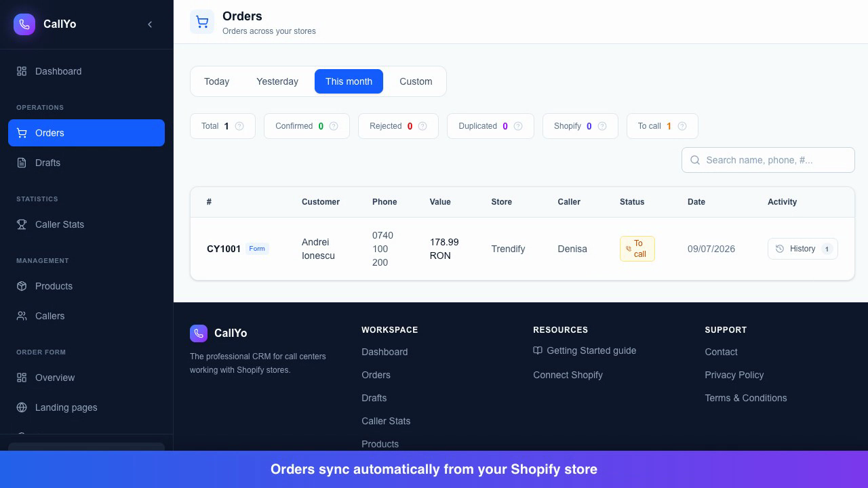Screen dimensions: 868x488
Task: Click the search name, phone field
Action: 768,160
